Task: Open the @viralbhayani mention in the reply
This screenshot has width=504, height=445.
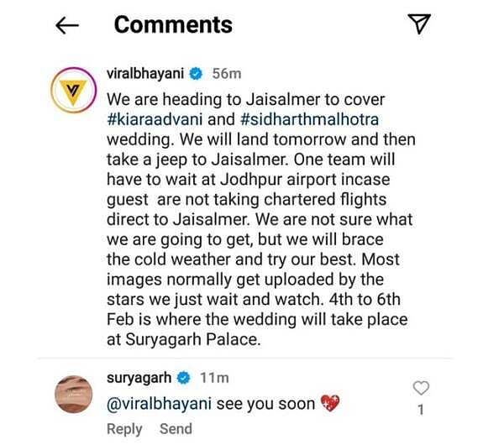Action: [159, 404]
